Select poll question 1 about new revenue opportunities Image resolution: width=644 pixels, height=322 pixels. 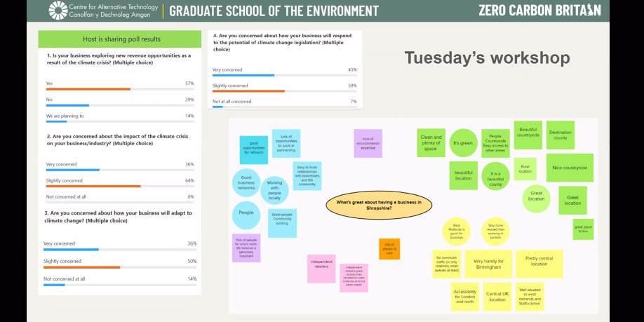click(x=119, y=59)
